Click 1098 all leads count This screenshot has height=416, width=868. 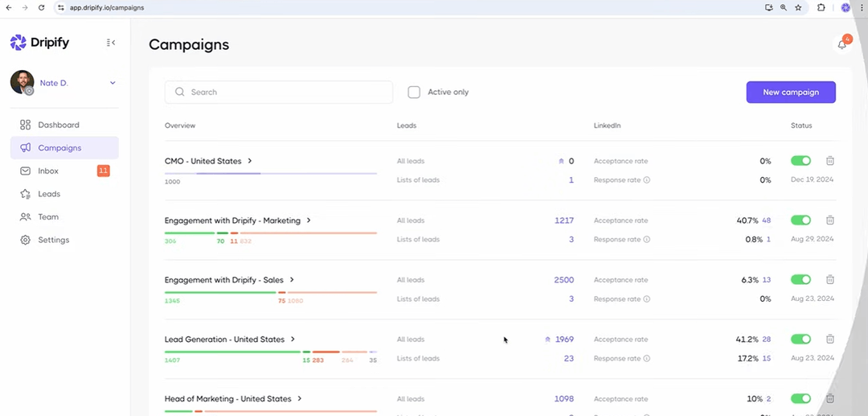564,399
